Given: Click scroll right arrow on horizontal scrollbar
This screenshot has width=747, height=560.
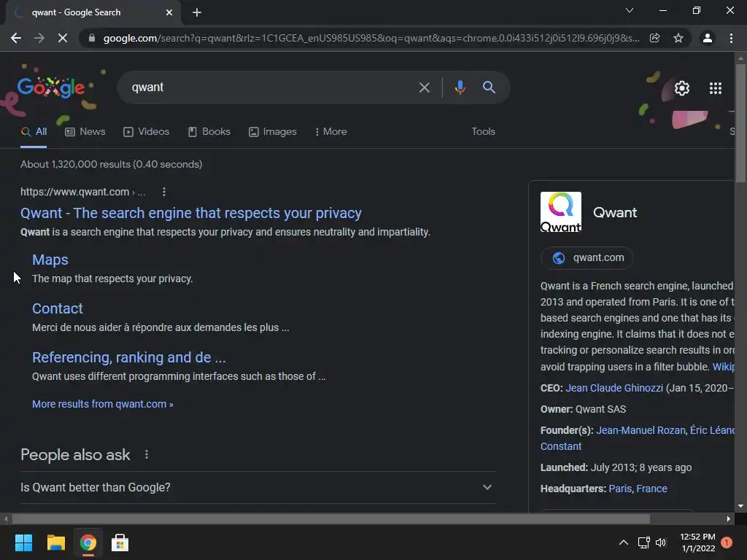Looking at the screenshot, I should coord(729,518).
